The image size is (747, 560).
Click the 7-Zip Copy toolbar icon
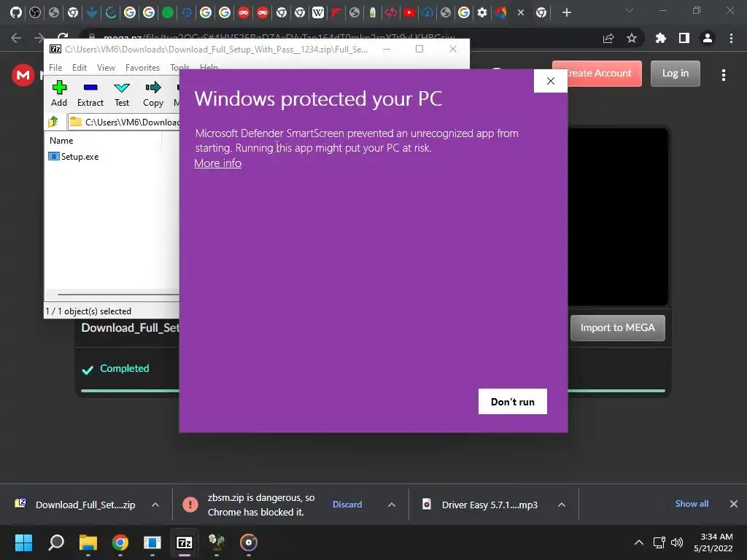click(153, 94)
